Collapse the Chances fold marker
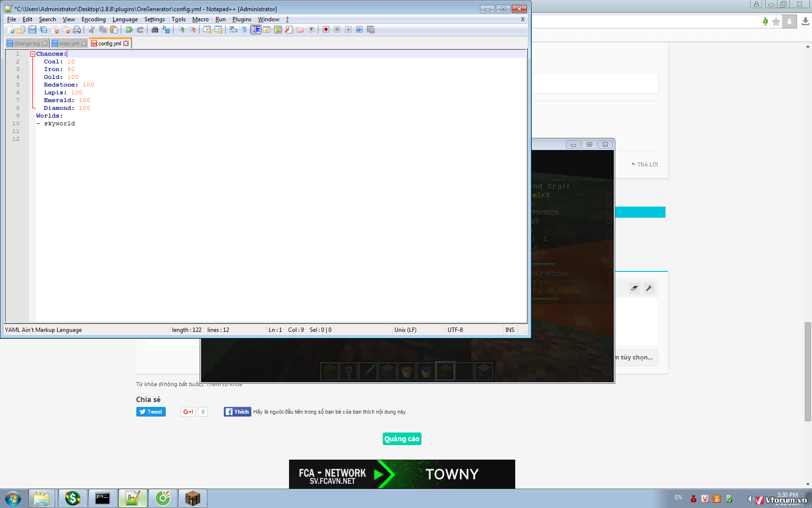Viewport: 812px width, 508px height. [x=33, y=54]
